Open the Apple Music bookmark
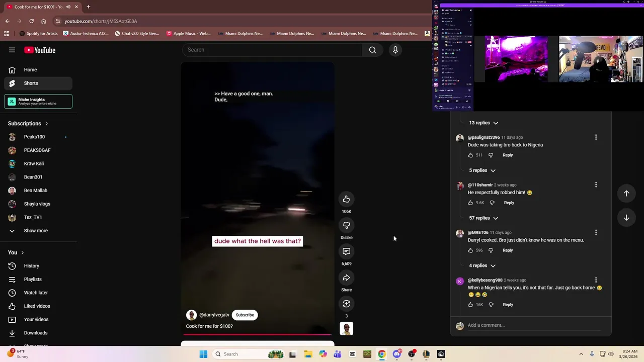Screen dimensions: 644x362 [188, 34]
